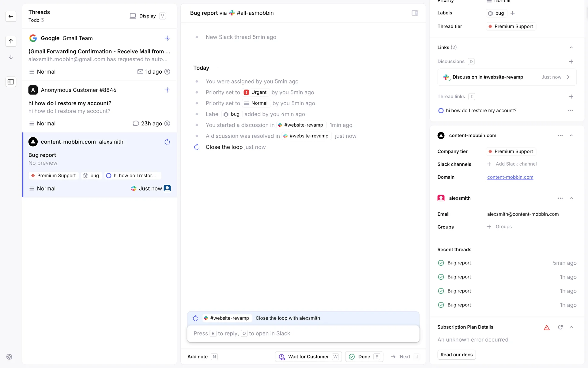
Task: Open the content-mobbin.com domain link
Action: point(510,177)
